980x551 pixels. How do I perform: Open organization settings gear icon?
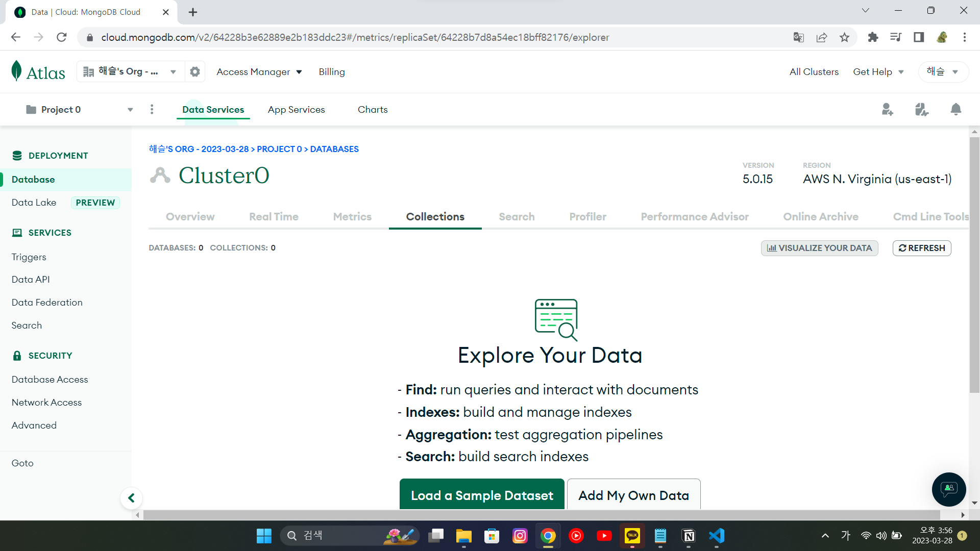coord(194,72)
